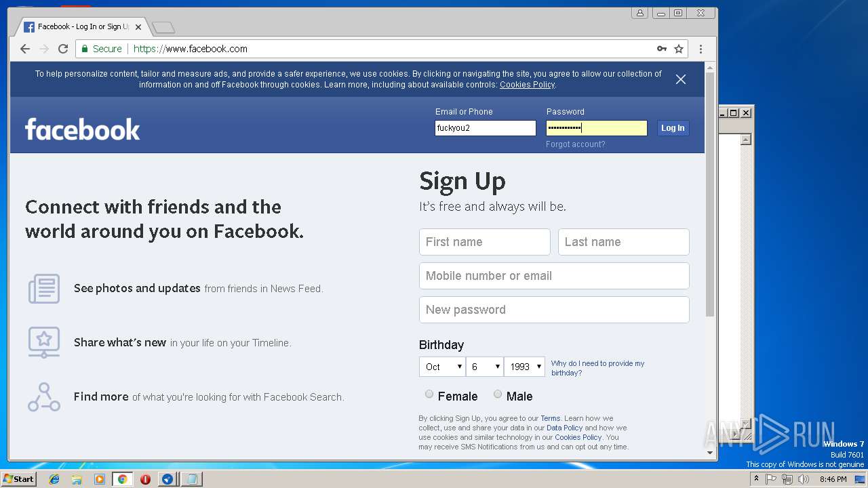The image size is (868, 488).
Task: Click the taskbar clock showing 8:46 PM
Action: 833,479
